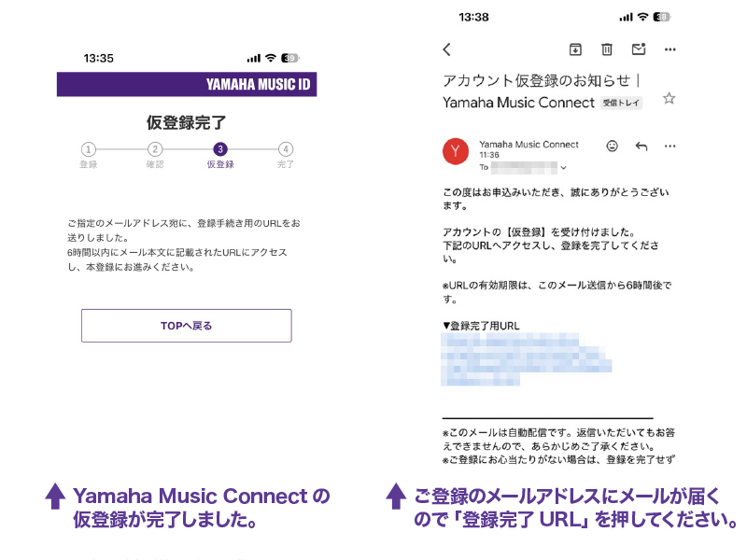Image resolution: width=747 pixels, height=560 pixels.
Task: Select step 3 仮登録 in the progress indicator
Action: (x=220, y=155)
